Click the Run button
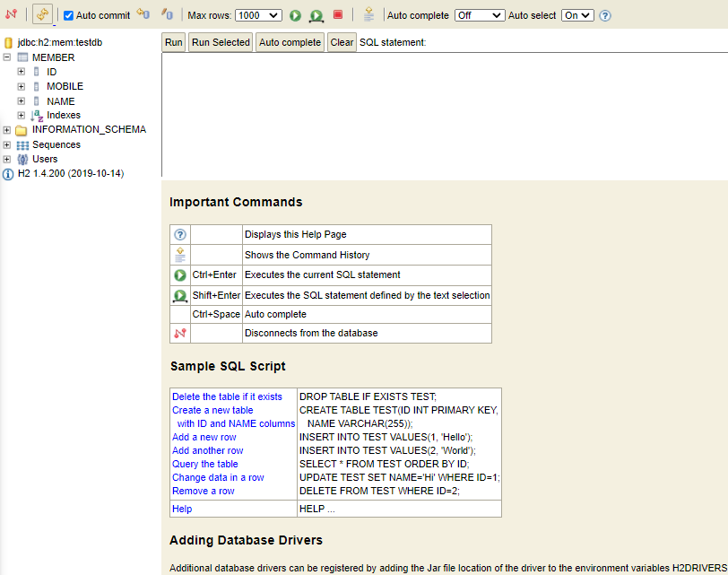Viewport: 728px width, 575px height. click(174, 42)
